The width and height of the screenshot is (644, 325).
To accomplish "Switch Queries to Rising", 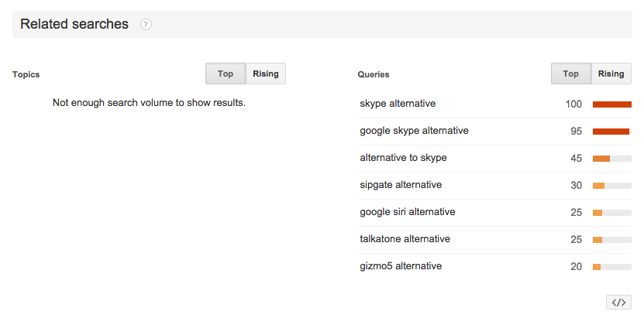I will tap(611, 74).
